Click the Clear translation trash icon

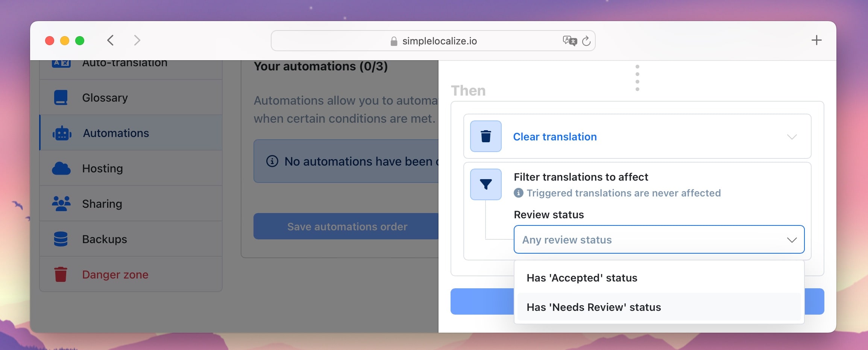(486, 136)
